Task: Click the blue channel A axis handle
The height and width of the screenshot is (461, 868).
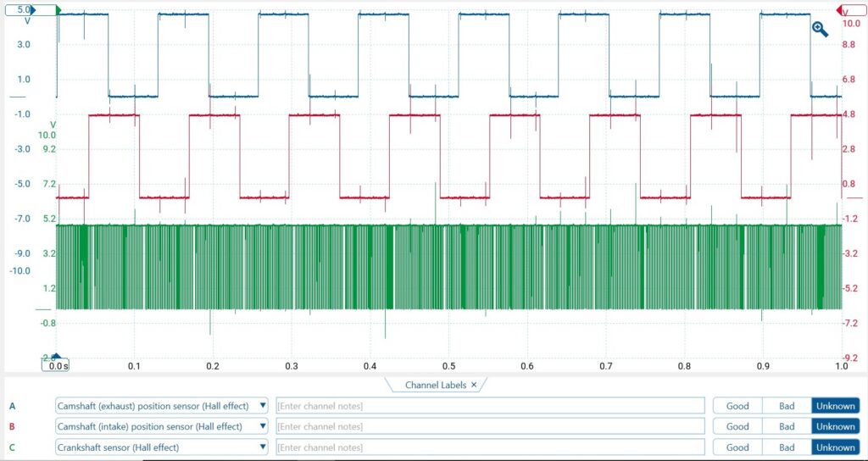Action: tap(27, 10)
